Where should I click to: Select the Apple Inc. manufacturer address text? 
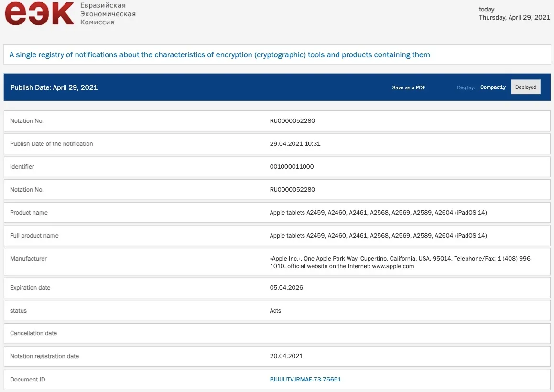pos(401,262)
